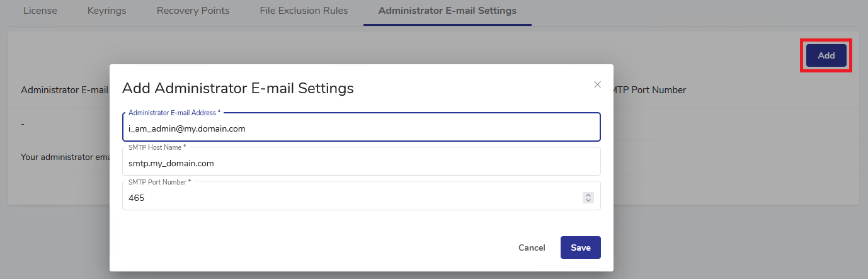Switch to the License tab
Viewport: 868px width, 279px height.
point(40,11)
